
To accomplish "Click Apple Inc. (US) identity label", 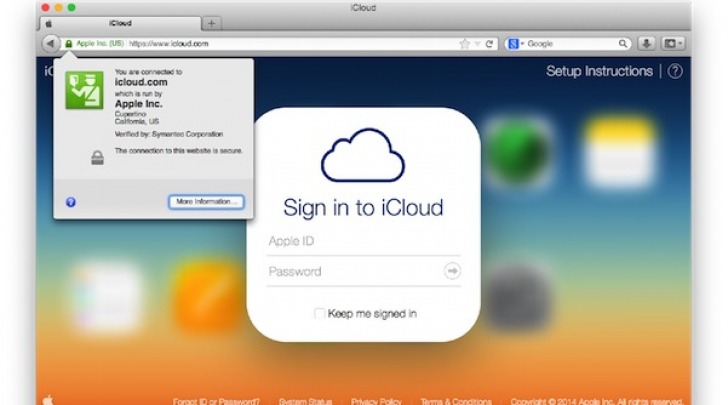I will point(100,44).
